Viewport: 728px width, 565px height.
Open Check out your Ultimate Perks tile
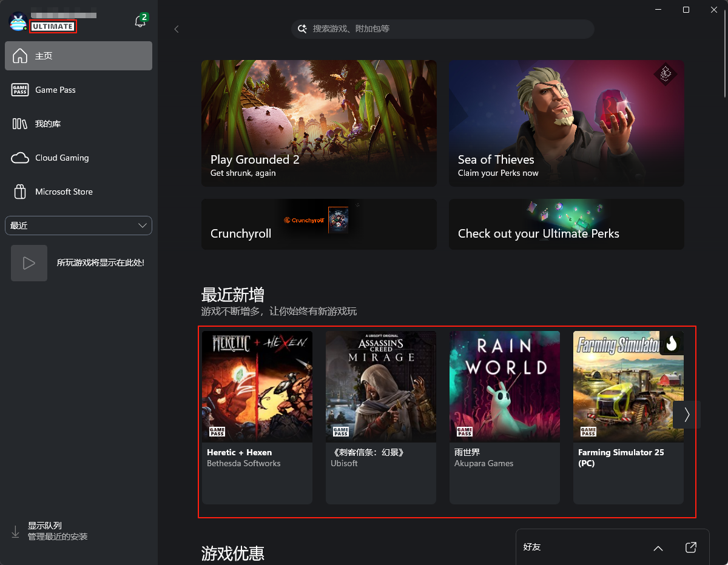[567, 224]
